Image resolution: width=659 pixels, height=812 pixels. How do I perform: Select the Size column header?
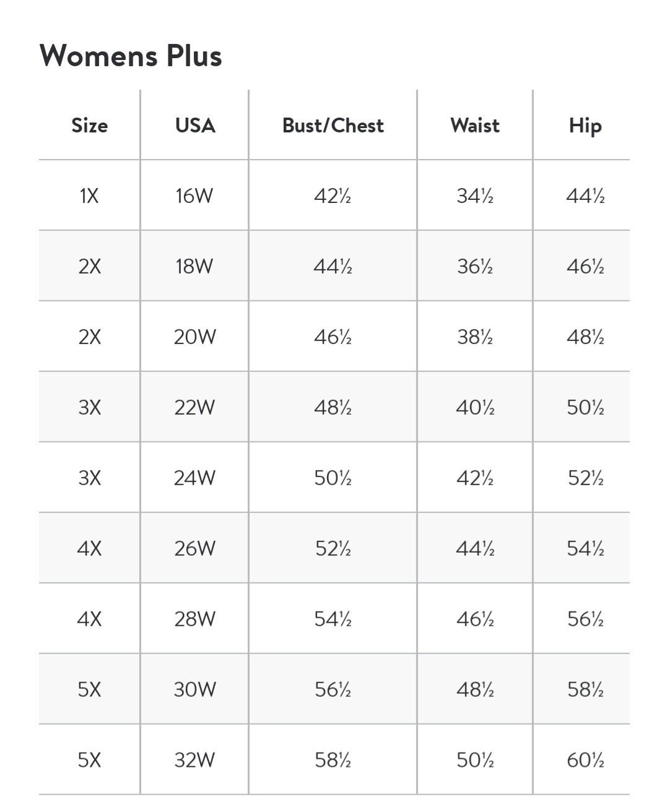90,126
